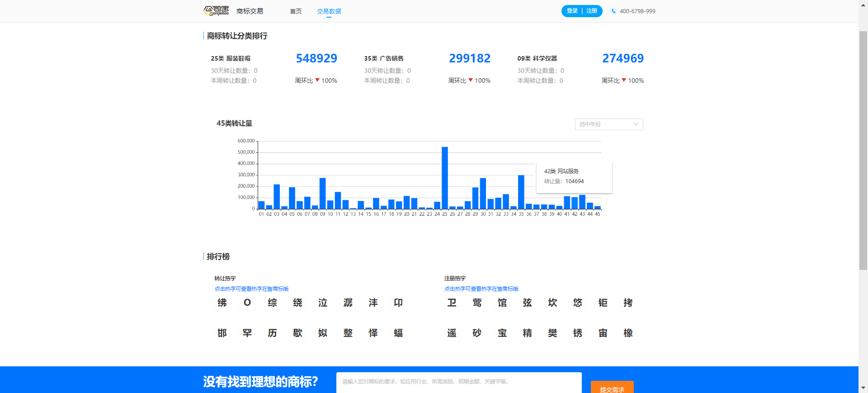Select hot character 历
The width and height of the screenshot is (868, 393).
click(x=272, y=333)
